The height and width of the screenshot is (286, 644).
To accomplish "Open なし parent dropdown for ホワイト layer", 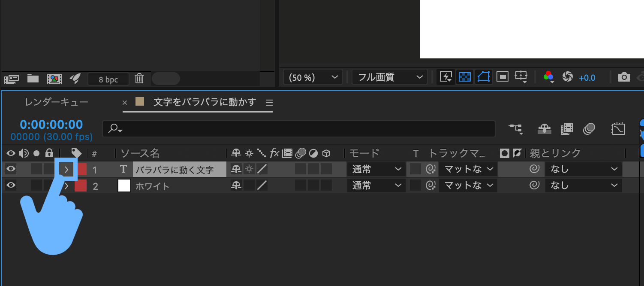I will click(584, 186).
